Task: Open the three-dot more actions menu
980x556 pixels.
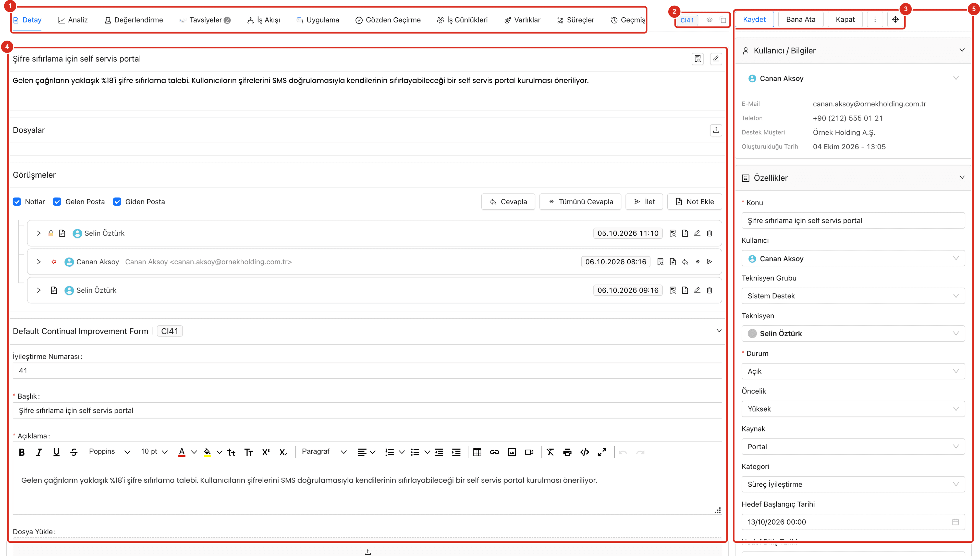Action: click(x=875, y=19)
